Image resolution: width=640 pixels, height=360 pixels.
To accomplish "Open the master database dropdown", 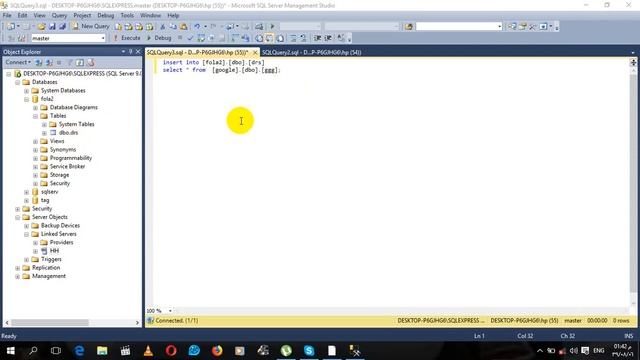I will pos(103,38).
